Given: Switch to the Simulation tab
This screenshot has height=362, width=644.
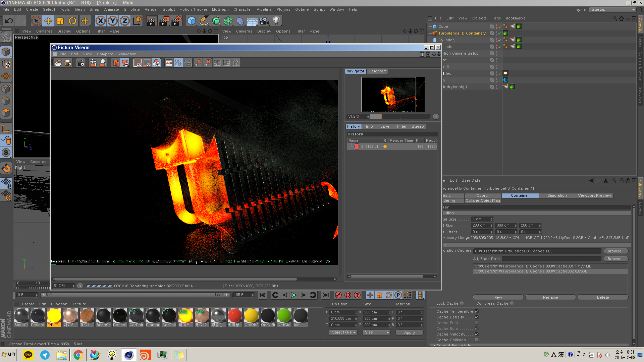Looking at the screenshot, I should coord(557,196).
